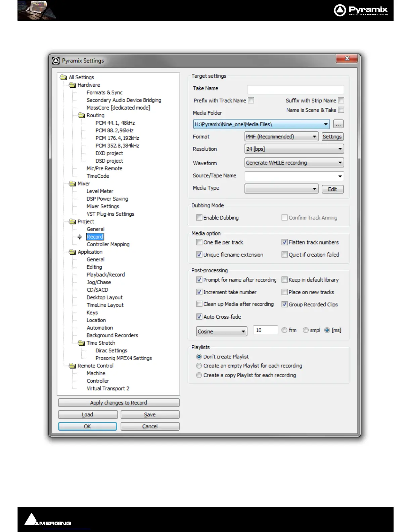Screen dimensions: 411x532
Task: Select Virtual Transport 2 item
Action: pyautogui.click(x=108, y=389)
